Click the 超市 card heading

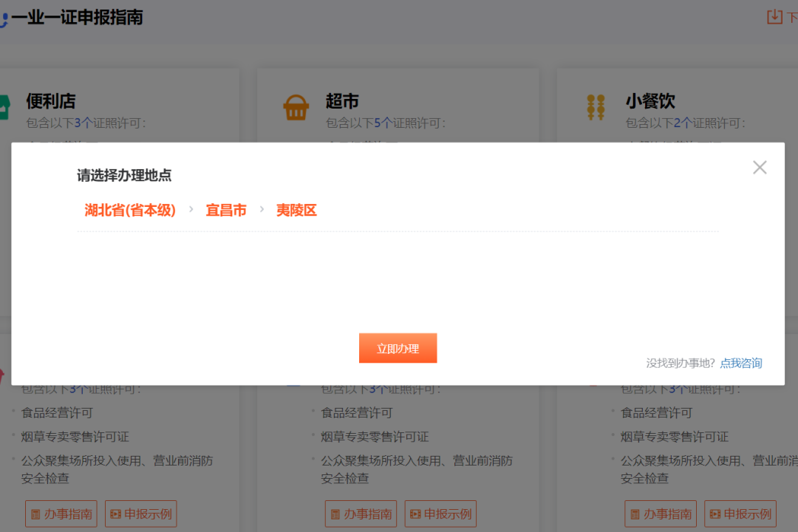click(x=342, y=101)
